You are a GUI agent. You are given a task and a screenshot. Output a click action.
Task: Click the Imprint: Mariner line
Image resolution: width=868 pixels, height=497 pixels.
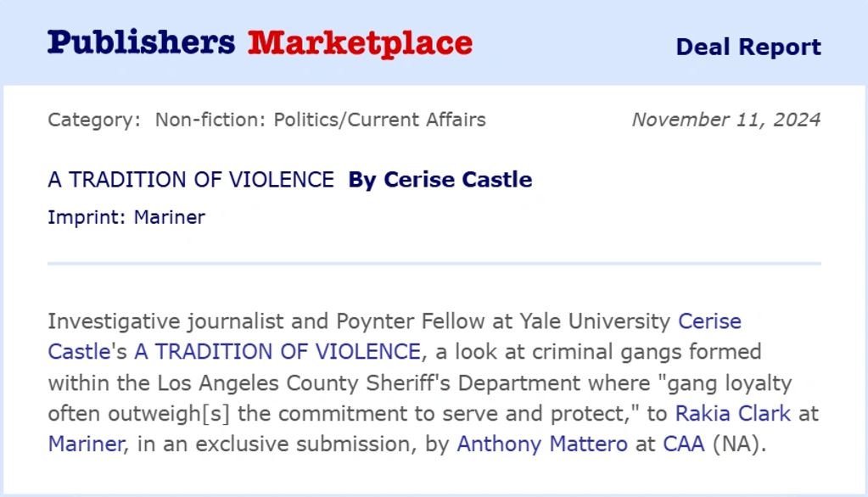pyautogui.click(x=126, y=217)
